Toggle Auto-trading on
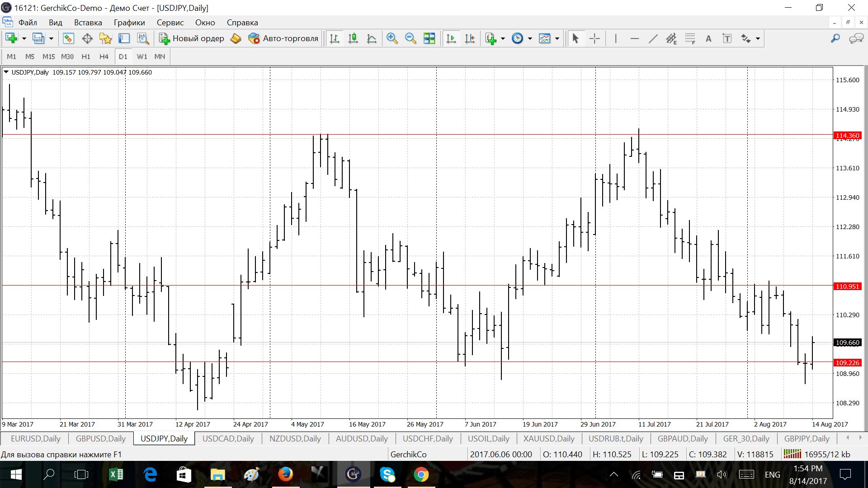This screenshot has height=488, width=868. 283,38
